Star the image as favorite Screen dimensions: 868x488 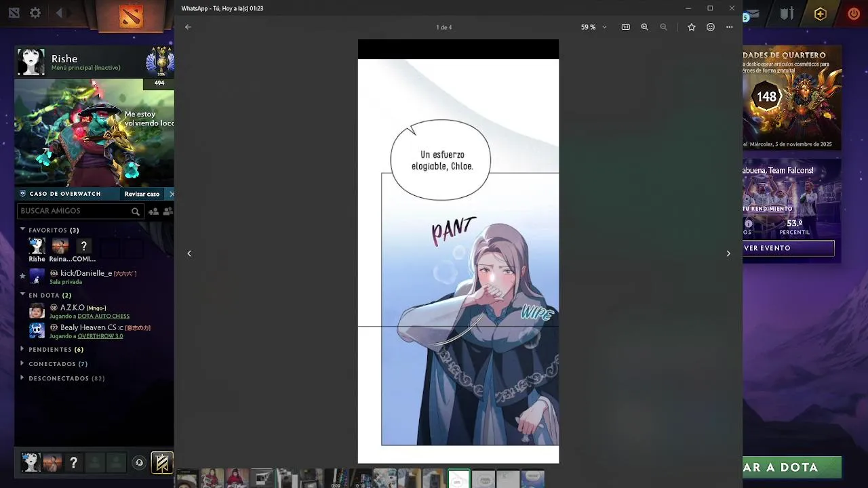tap(692, 27)
